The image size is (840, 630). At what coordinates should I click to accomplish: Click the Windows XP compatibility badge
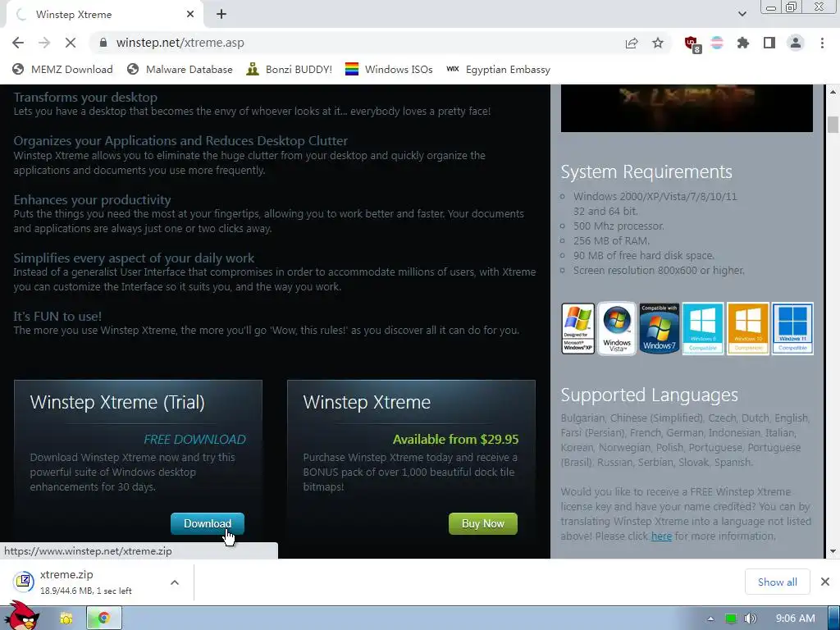pyautogui.click(x=577, y=328)
